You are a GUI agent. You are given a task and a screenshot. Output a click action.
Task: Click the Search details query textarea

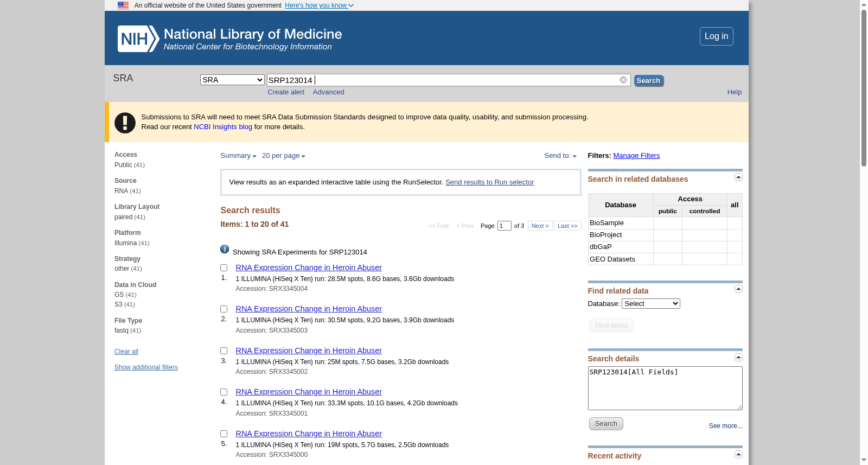[665, 388]
